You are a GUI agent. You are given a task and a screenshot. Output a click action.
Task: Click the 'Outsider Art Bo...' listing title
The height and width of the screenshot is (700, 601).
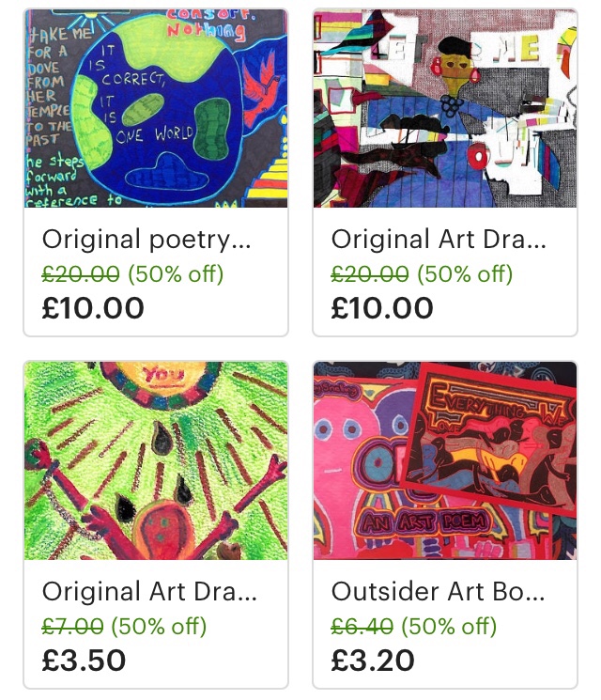439,592
